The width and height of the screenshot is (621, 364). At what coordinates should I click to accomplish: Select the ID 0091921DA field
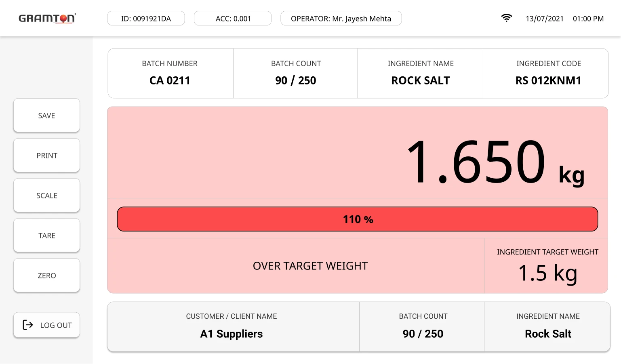click(x=146, y=19)
